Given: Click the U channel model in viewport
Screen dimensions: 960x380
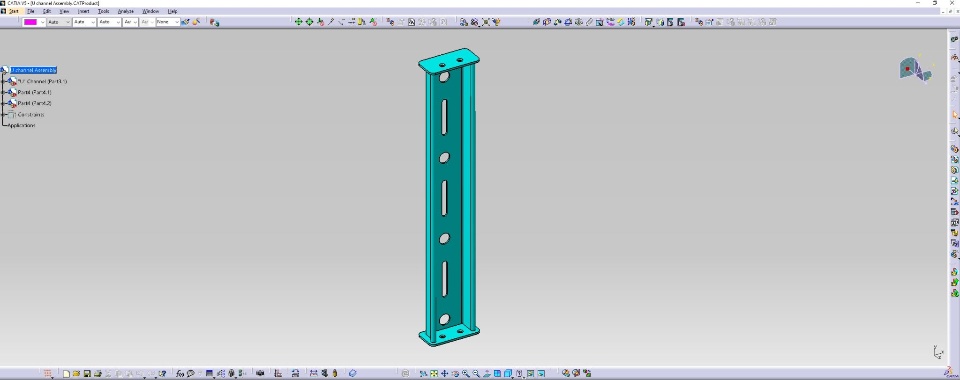Looking at the screenshot, I should 449,197.
